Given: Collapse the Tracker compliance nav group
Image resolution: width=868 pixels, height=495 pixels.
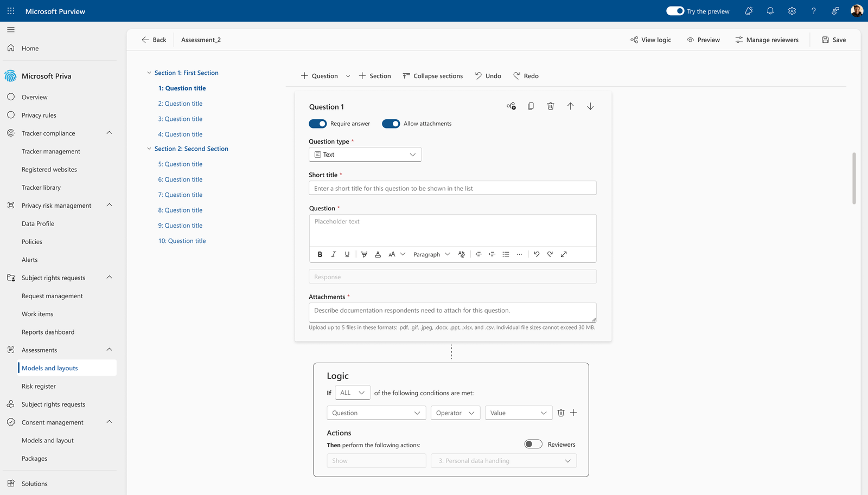Looking at the screenshot, I should click(110, 133).
